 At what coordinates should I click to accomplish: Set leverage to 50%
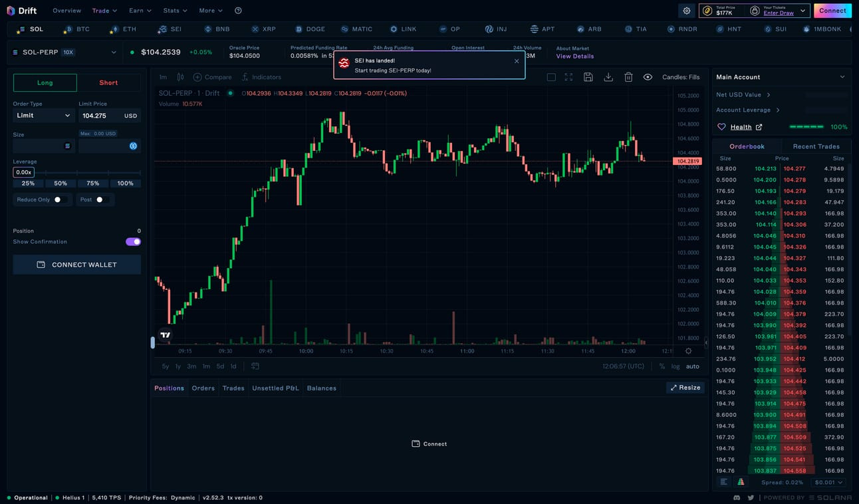[x=61, y=184]
